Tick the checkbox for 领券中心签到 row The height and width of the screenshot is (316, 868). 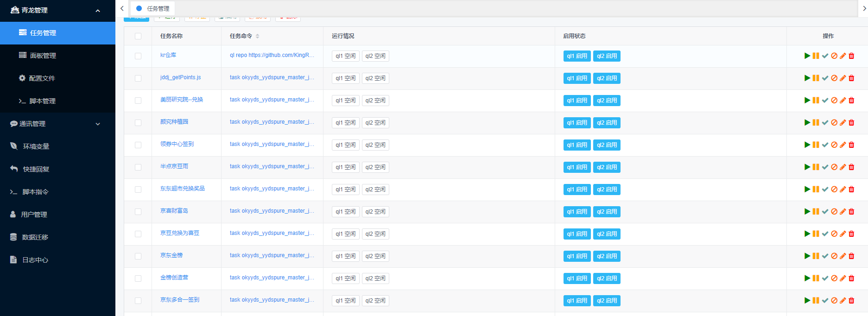[138, 145]
